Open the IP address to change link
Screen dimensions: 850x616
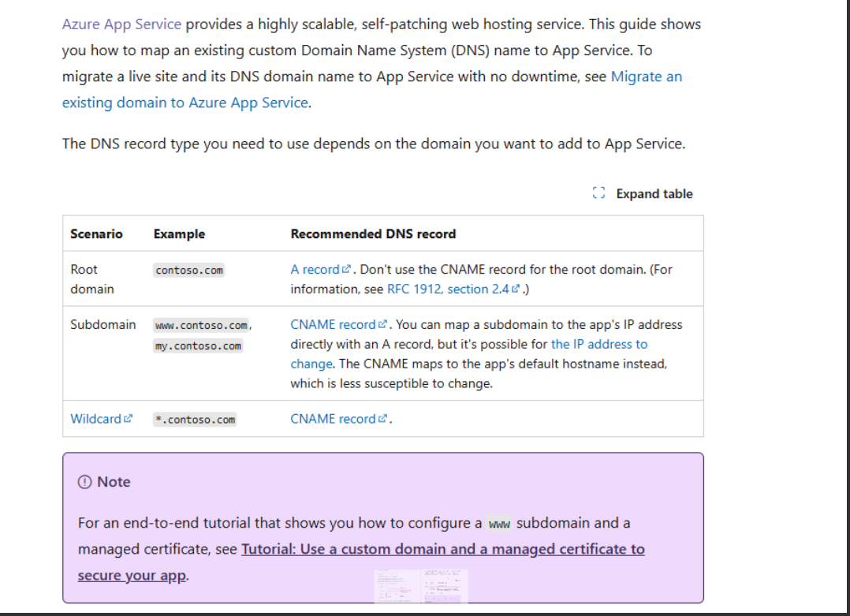599,345
